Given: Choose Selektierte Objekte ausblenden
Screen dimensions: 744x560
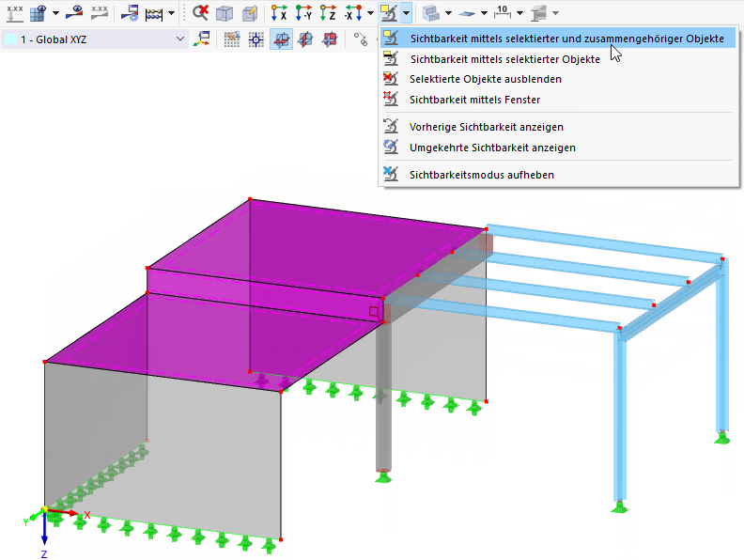Looking at the screenshot, I should click(558, 79).
